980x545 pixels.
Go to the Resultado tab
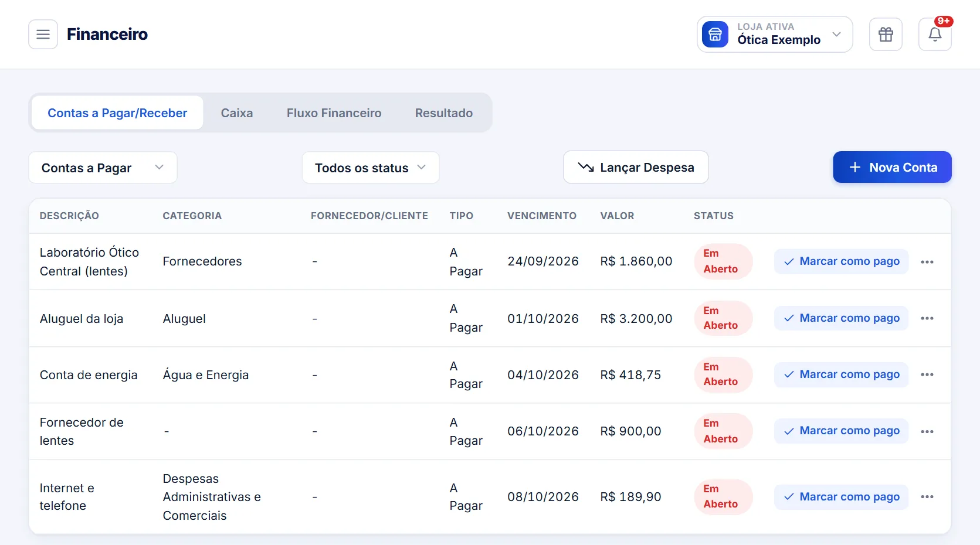coord(444,113)
